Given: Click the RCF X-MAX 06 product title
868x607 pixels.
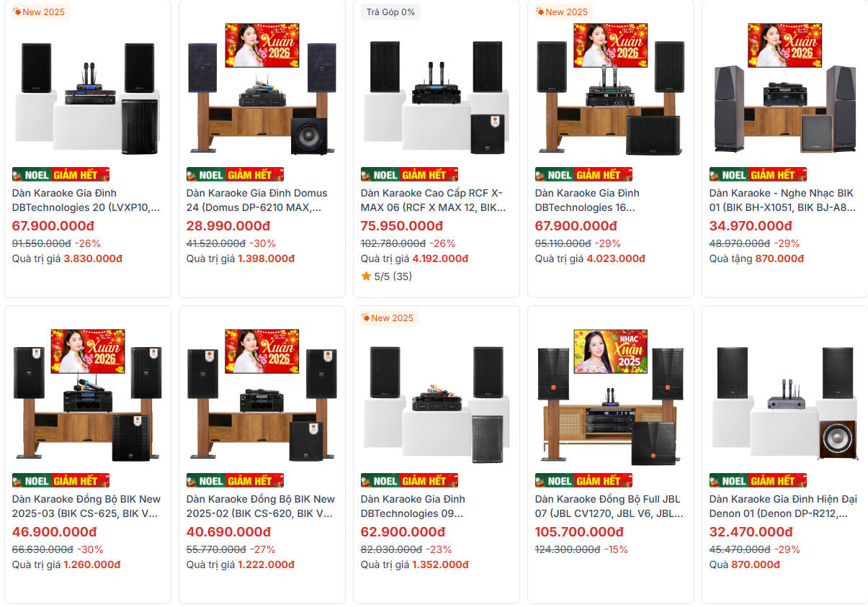Looking at the screenshot, I should [432, 200].
